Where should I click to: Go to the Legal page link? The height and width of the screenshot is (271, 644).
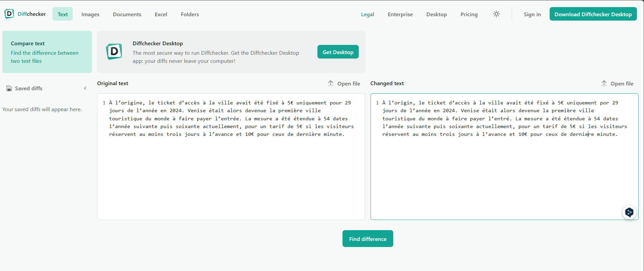point(368,14)
